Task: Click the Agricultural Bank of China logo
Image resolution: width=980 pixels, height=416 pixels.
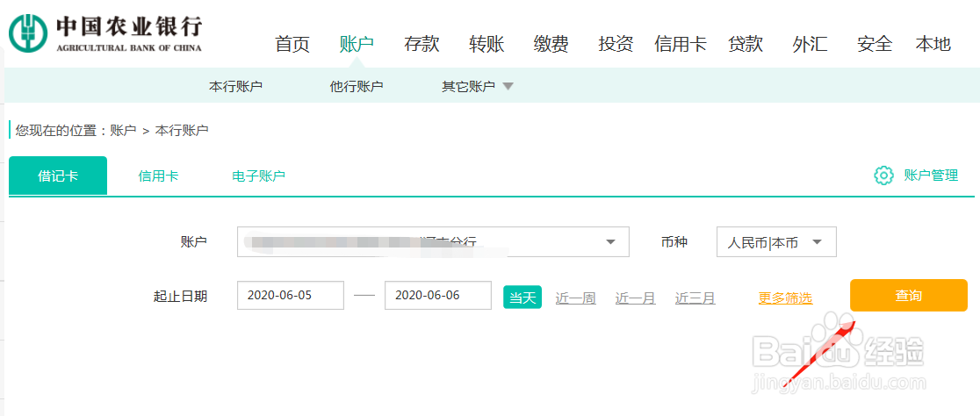Action: click(105, 34)
